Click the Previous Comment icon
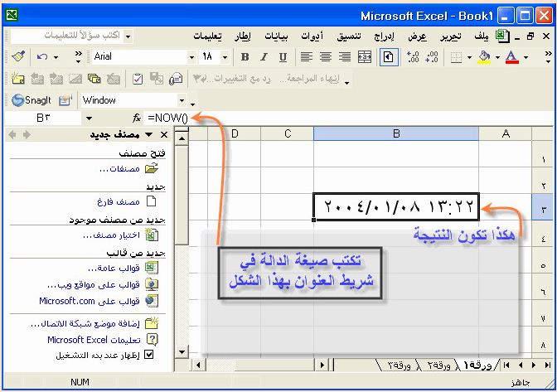 37,79
